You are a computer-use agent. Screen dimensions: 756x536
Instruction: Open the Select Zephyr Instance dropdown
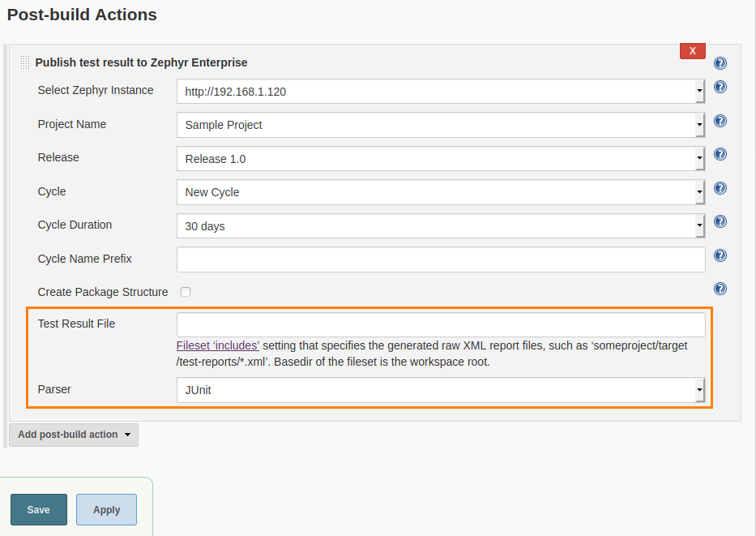point(441,92)
